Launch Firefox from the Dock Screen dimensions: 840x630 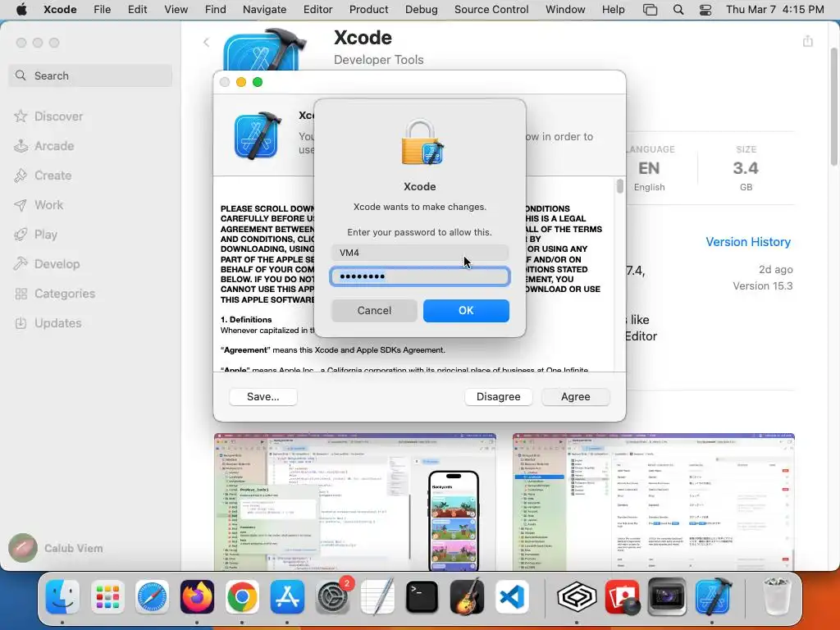pyautogui.click(x=197, y=597)
